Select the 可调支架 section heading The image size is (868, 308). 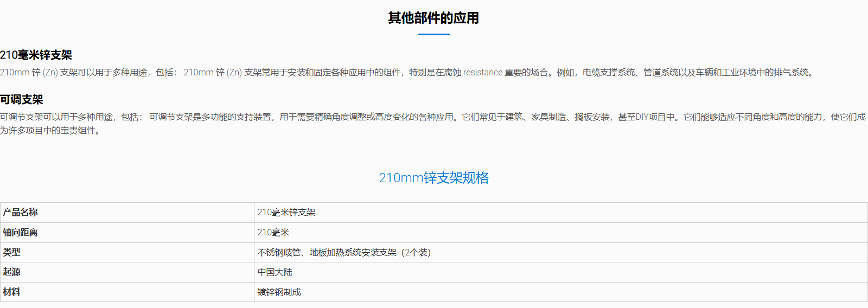pyautogui.click(x=22, y=99)
